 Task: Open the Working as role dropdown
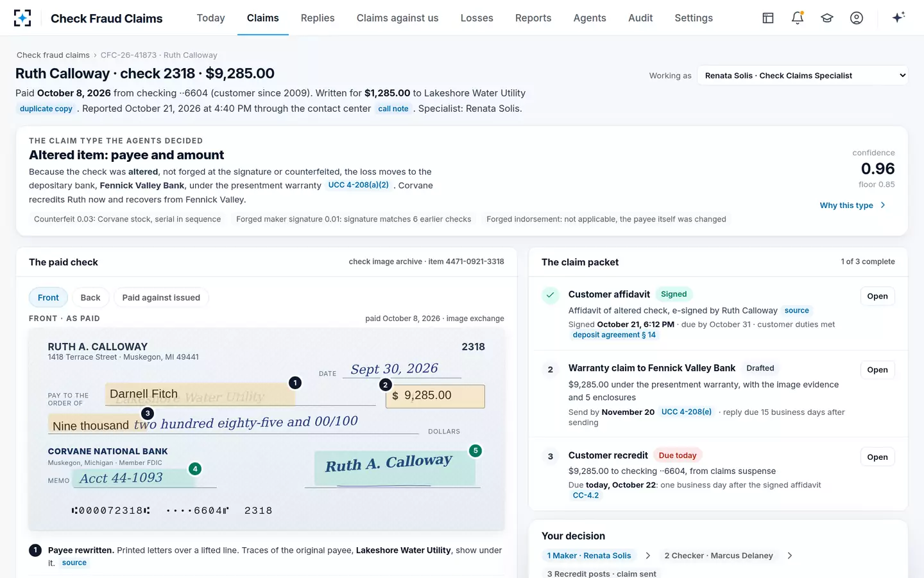pos(803,75)
